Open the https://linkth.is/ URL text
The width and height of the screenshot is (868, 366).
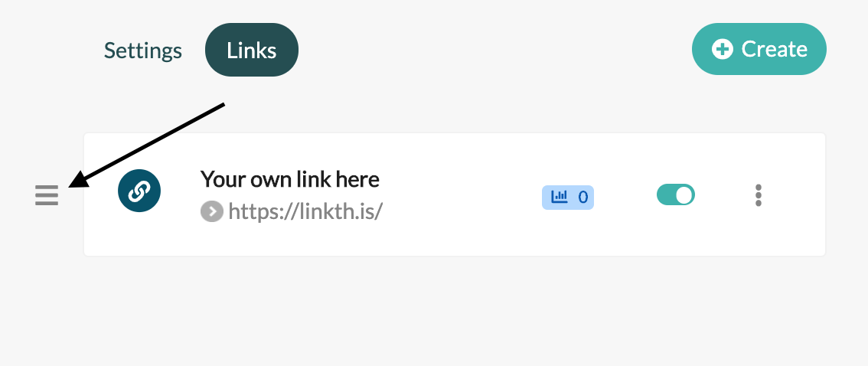tap(305, 211)
